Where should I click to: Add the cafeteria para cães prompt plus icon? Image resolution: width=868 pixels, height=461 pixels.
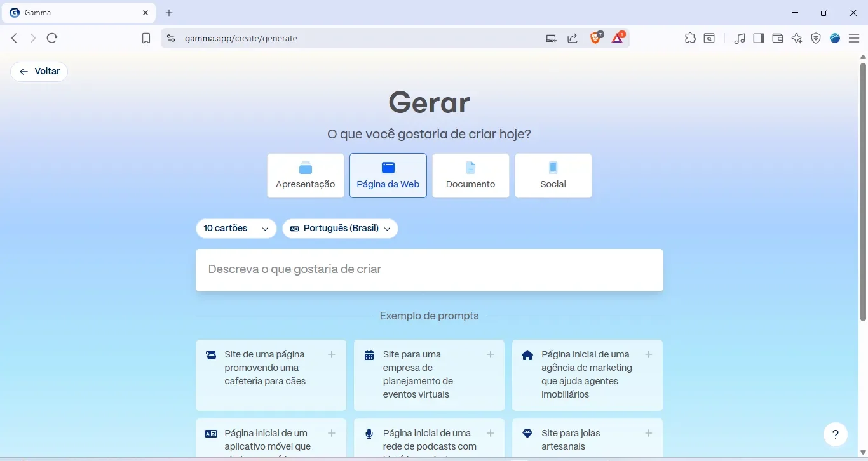point(332,354)
